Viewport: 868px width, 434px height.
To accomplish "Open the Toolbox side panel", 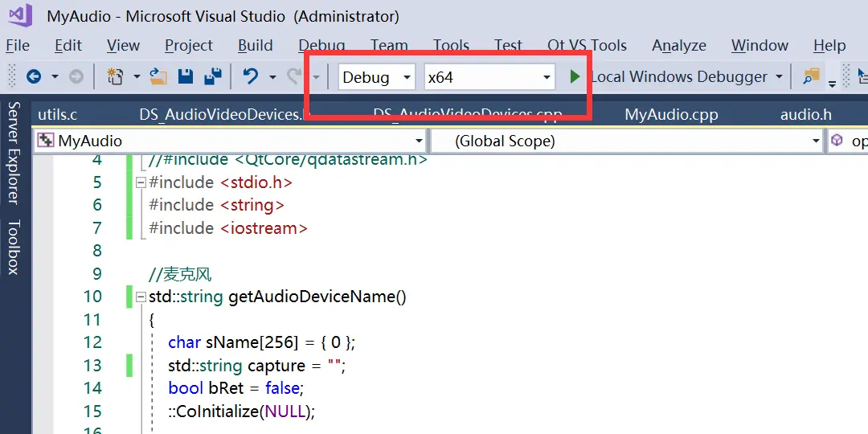I will pyautogui.click(x=14, y=247).
